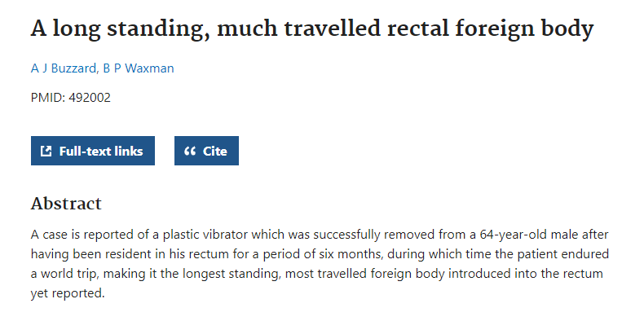Screen dimensions: 644x321
Task: Open the Full-text links button
Action: point(93,151)
